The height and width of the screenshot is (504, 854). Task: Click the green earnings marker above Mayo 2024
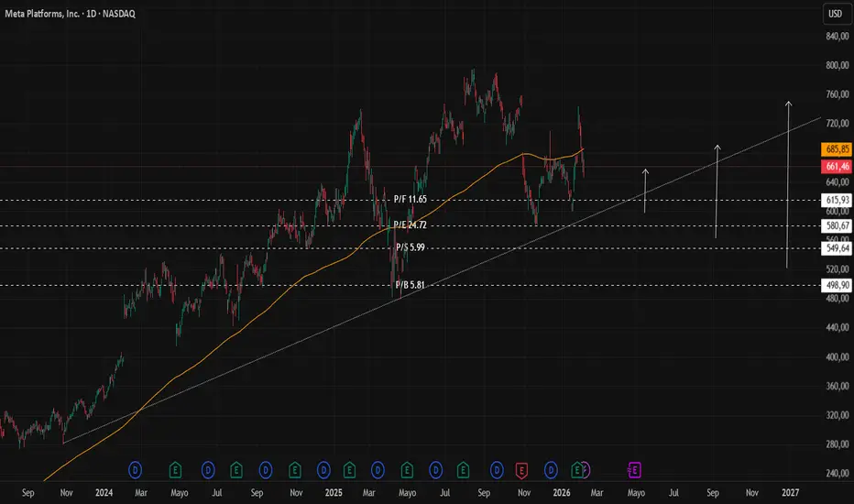coord(175,470)
